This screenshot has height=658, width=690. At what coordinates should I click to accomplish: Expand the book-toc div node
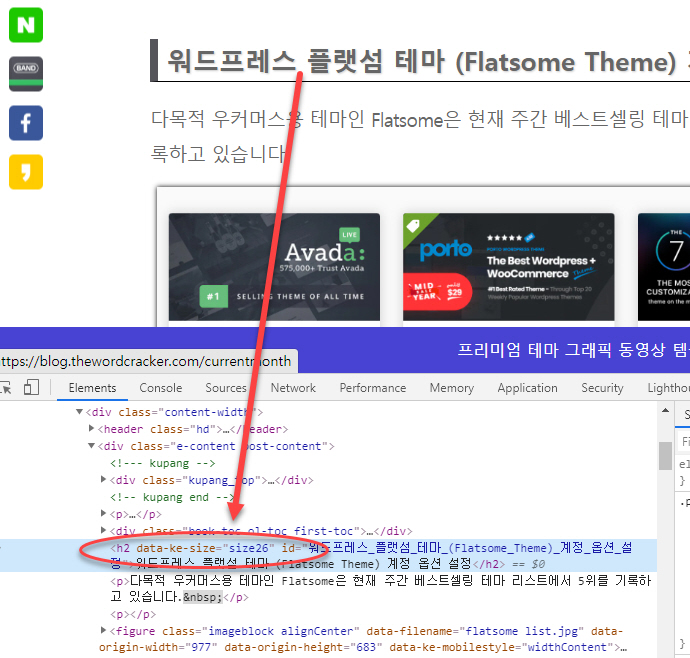[x=103, y=530]
